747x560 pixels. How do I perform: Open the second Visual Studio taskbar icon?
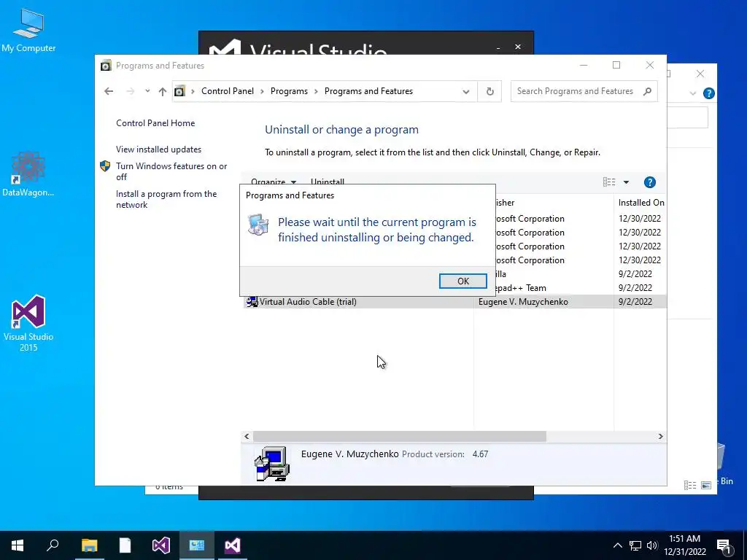tap(233, 545)
